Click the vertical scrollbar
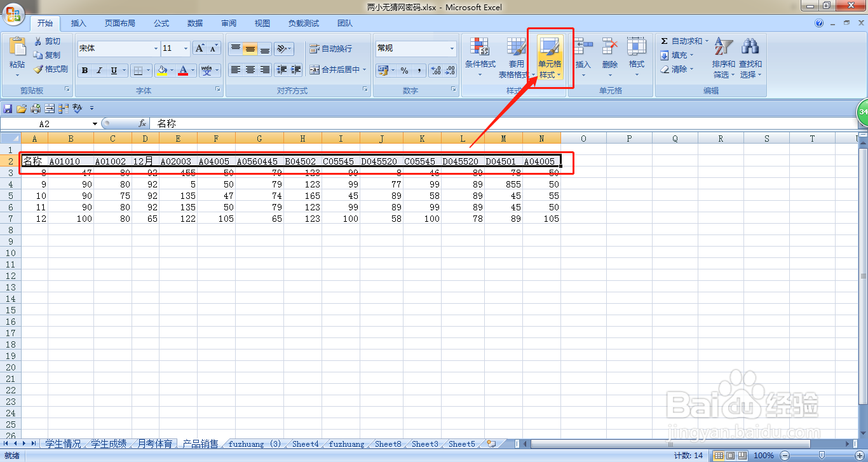Viewport: 868px width, 462px height. click(x=863, y=276)
